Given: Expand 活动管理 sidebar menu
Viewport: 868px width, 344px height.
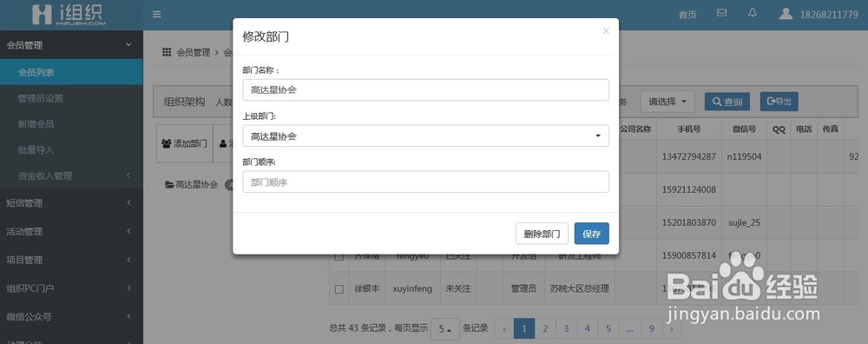Looking at the screenshot, I should pos(71,232).
